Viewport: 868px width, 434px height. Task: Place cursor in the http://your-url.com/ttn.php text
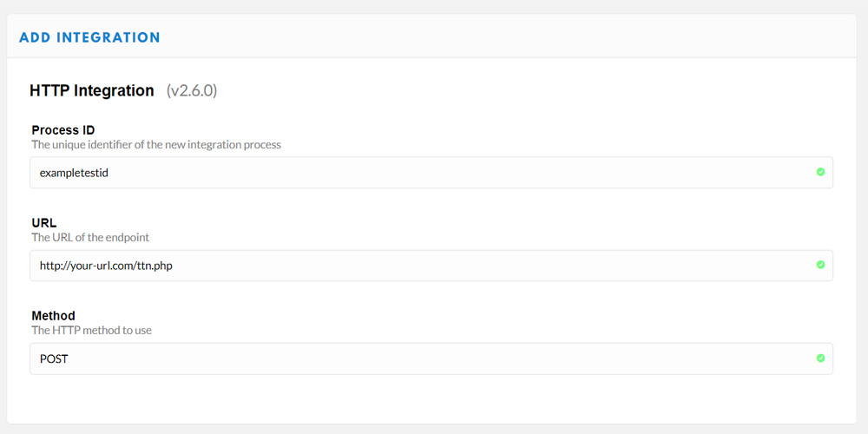click(106, 266)
